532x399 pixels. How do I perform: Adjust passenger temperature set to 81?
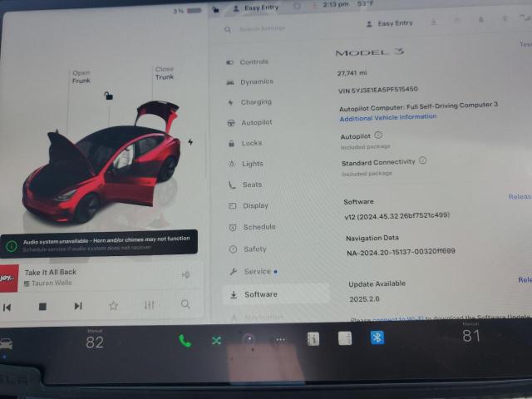point(471,336)
